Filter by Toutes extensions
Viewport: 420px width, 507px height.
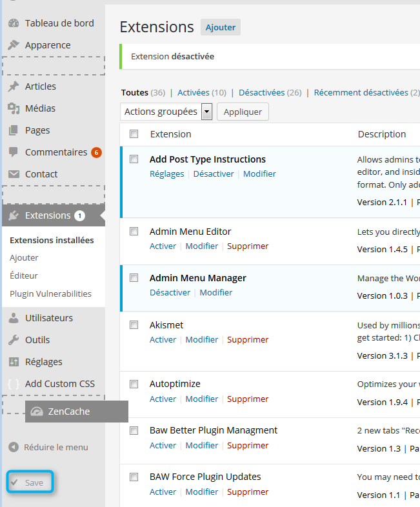(134, 92)
